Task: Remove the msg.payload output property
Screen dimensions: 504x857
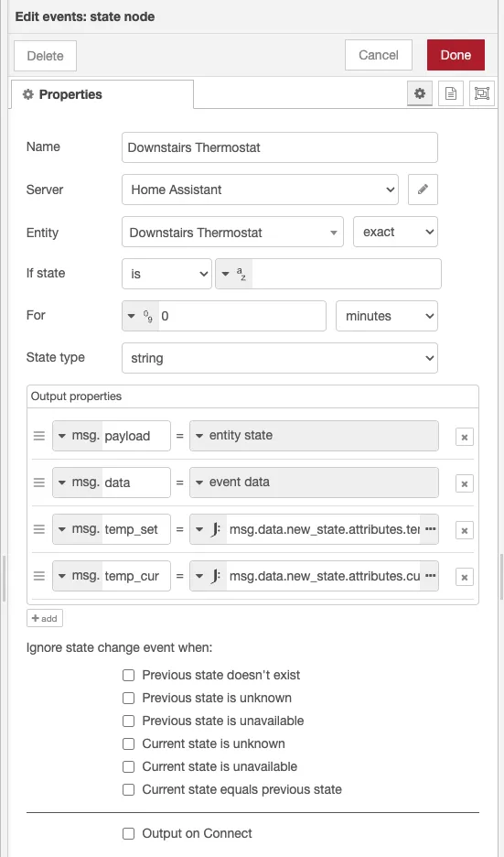Action: pos(464,437)
